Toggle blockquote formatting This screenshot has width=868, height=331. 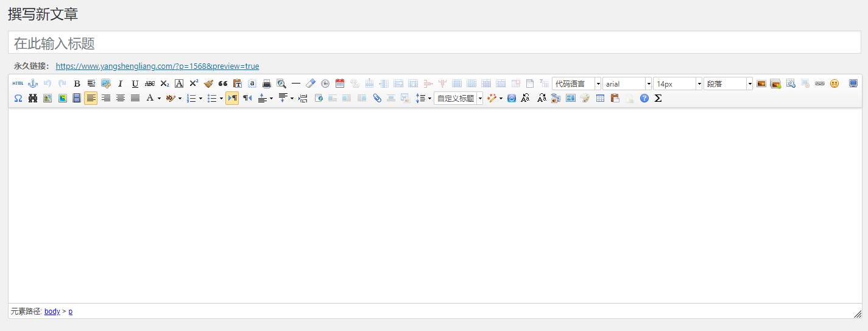click(x=223, y=84)
